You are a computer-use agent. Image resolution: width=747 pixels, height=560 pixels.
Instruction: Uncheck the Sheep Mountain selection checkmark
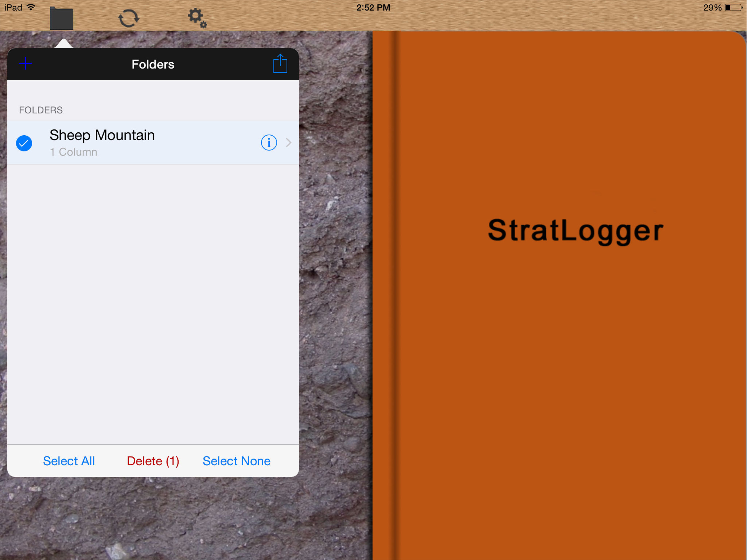(24, 143)
